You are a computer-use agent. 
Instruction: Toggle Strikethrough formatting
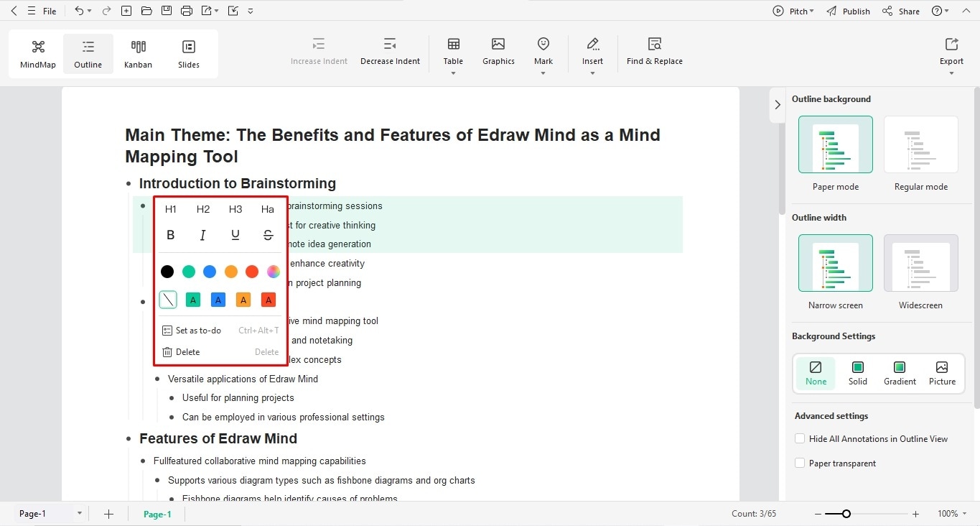tap(268, 235)
